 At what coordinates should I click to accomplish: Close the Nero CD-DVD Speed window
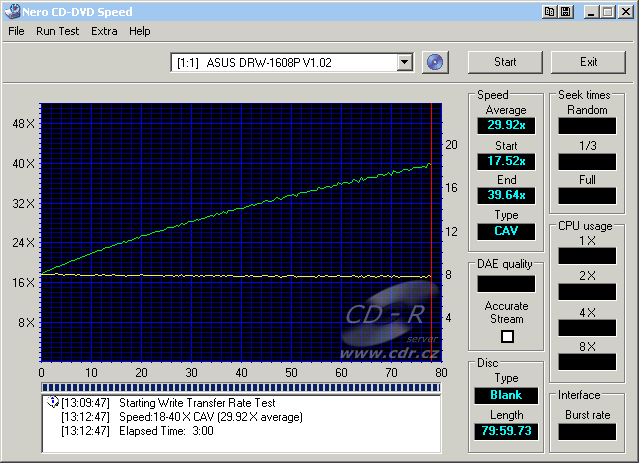click(x=626, y=12)
